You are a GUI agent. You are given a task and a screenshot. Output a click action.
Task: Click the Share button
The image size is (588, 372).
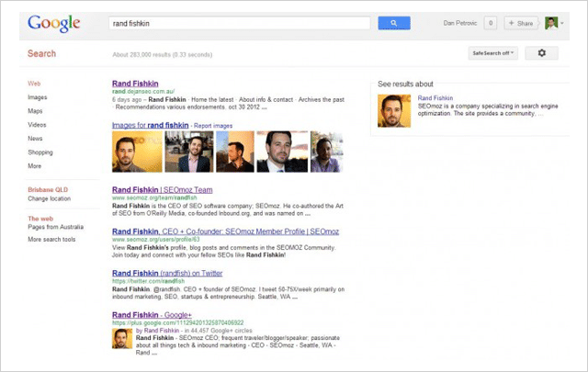[521, 23]
